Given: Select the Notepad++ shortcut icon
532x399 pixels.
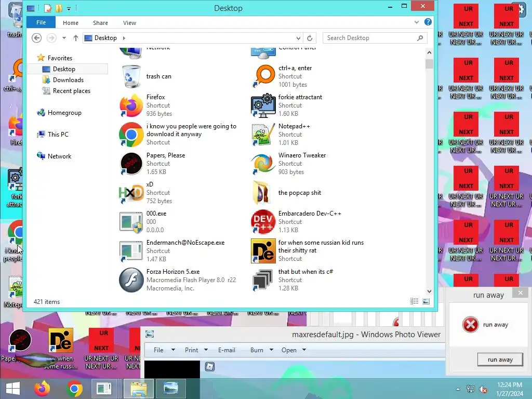Looking at the screenshot, I should pos(263,135).
